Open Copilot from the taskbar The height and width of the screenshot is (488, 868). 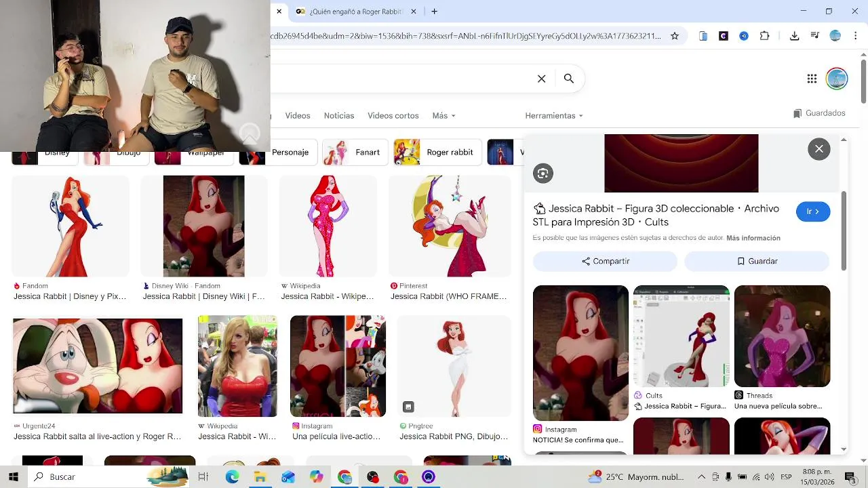pos(317,476)
